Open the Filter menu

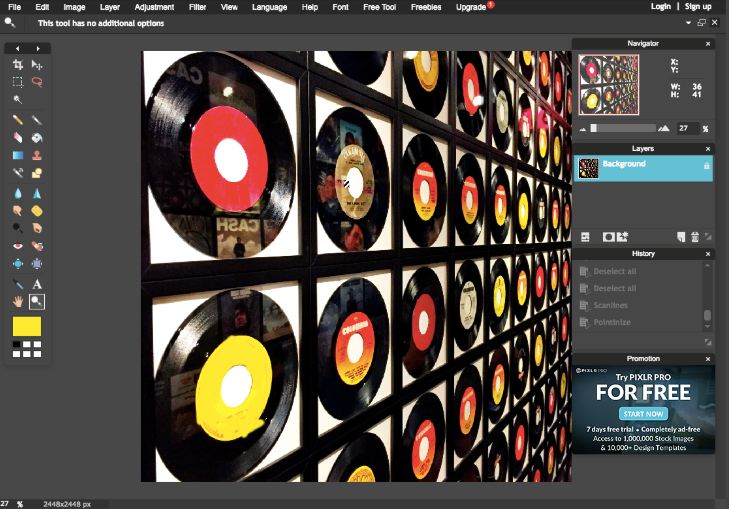pos(198,7)
